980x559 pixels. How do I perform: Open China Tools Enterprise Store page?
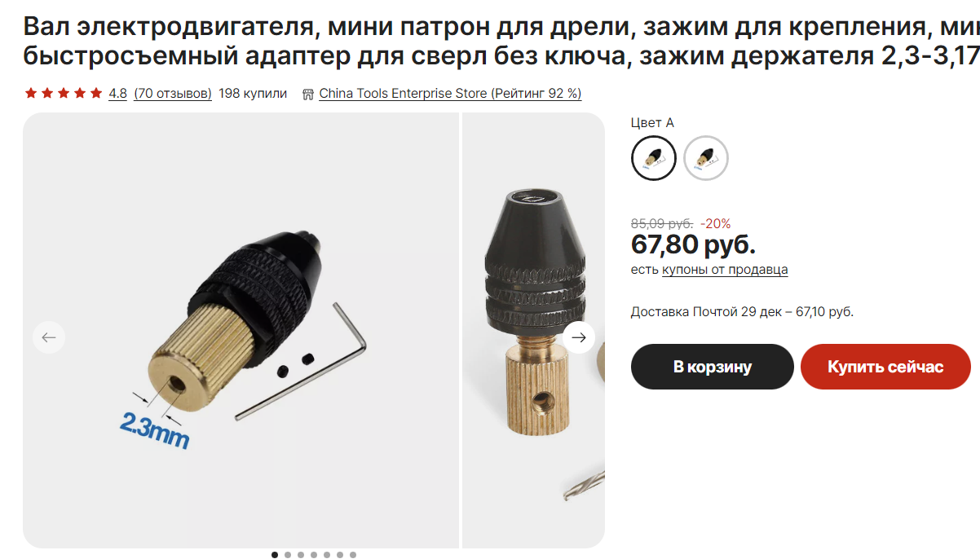(x=450, y=94)
